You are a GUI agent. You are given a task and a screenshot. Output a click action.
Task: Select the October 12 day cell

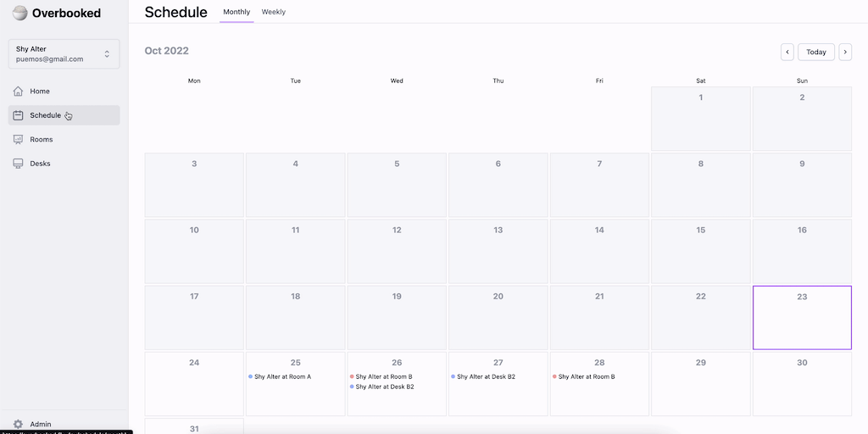(397, 252)
